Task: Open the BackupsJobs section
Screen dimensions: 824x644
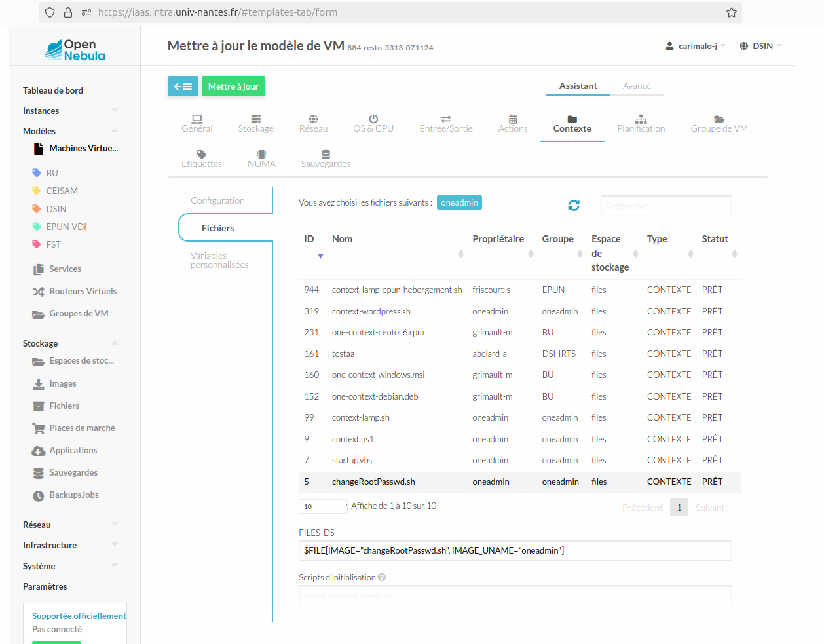Action: point(74,495)
